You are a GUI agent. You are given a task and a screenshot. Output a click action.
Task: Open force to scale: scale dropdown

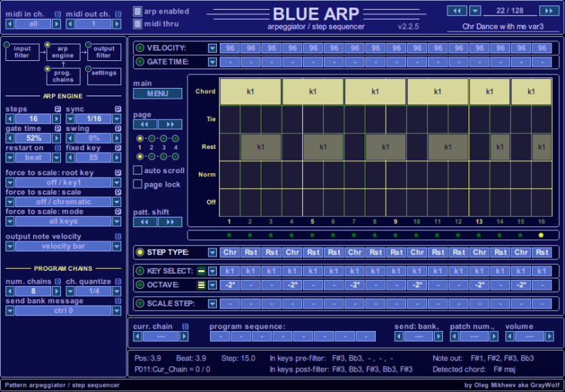click(116, 202)
